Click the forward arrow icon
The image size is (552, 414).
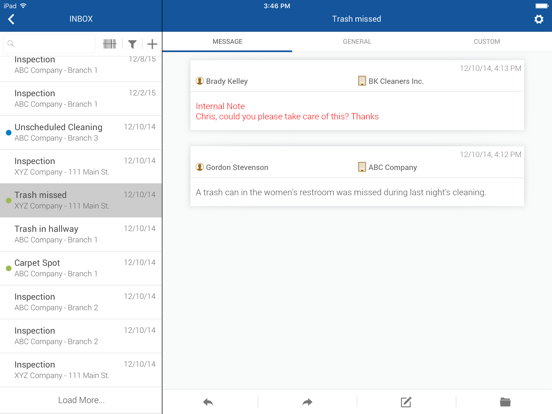[307, 402]
